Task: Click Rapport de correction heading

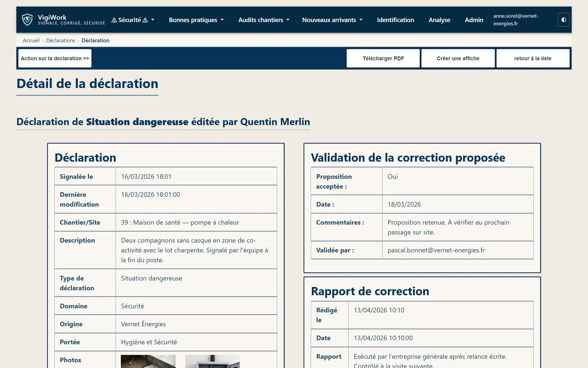Action: 370,291
